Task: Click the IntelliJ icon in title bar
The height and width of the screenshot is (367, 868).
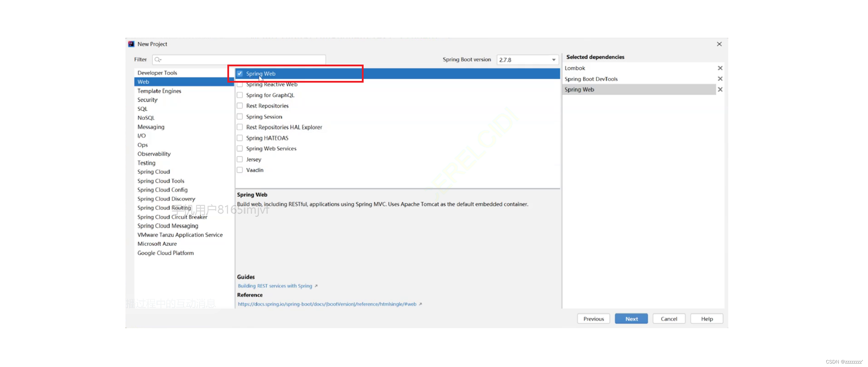Action: 131,44
